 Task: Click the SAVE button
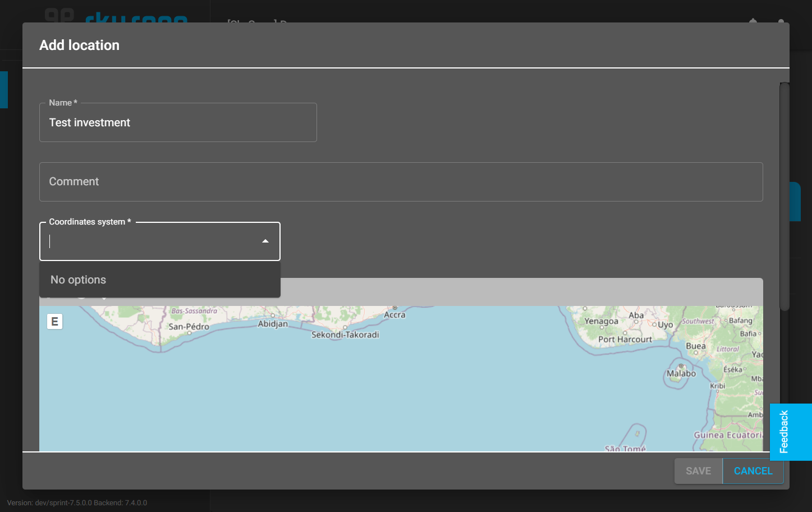pyautogui.click(x=698, y=471)
